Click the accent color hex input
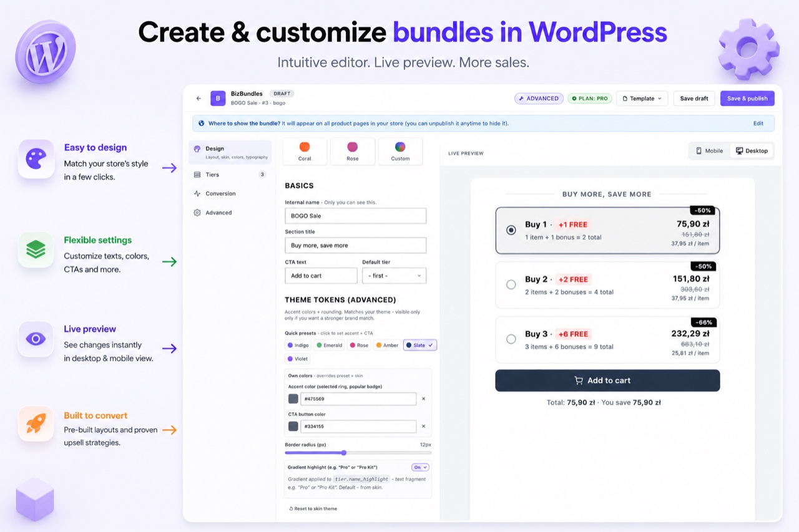Image resolution: width=799 pixels, height=532 pixels. click(358, 399)
